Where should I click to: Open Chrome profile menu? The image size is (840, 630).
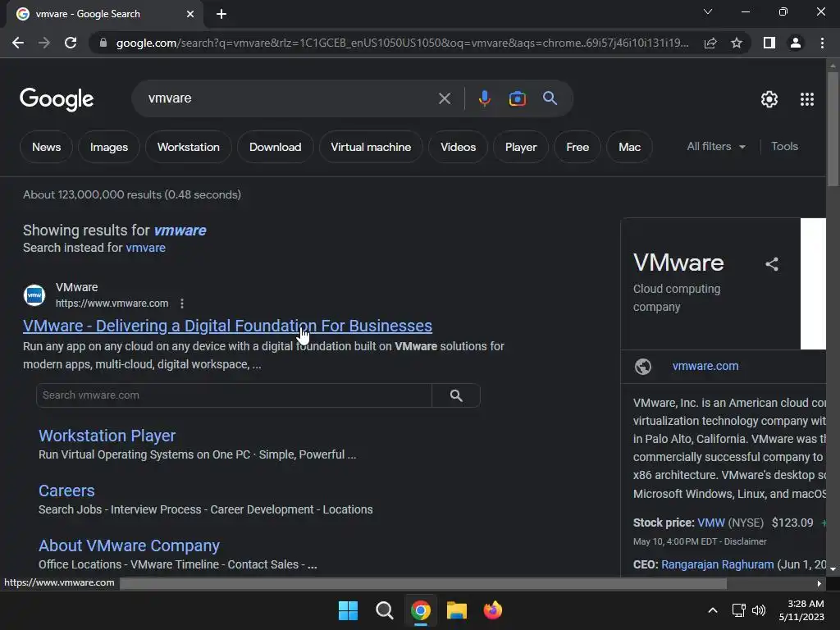coord(796,43)
